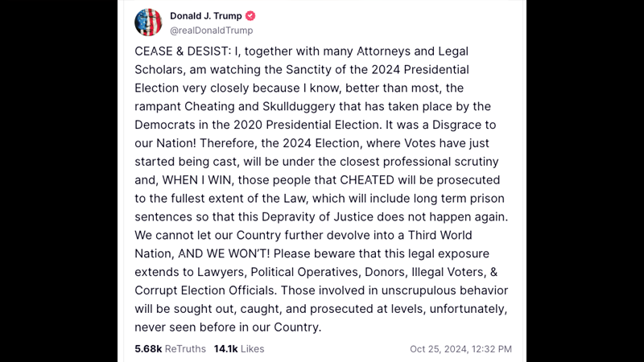Open the Donald J. Trump display name
This screenshot has width=644, height=362.
click(206, 16)
